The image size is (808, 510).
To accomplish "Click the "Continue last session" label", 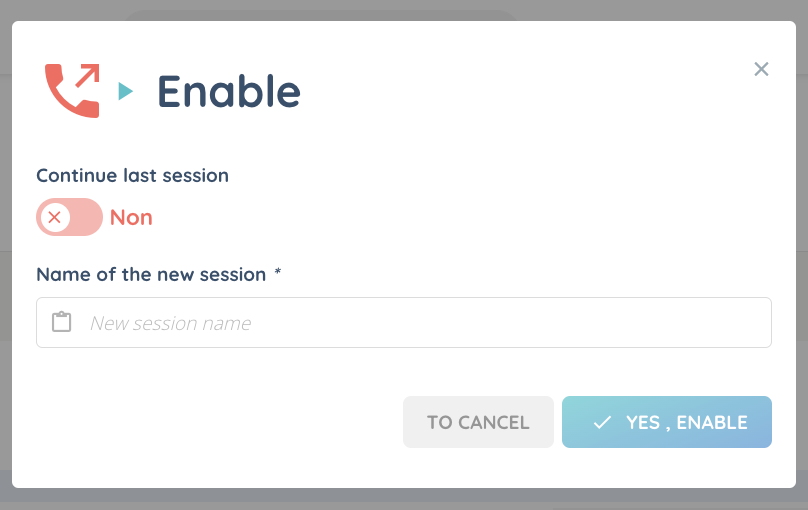I will 132,175.
